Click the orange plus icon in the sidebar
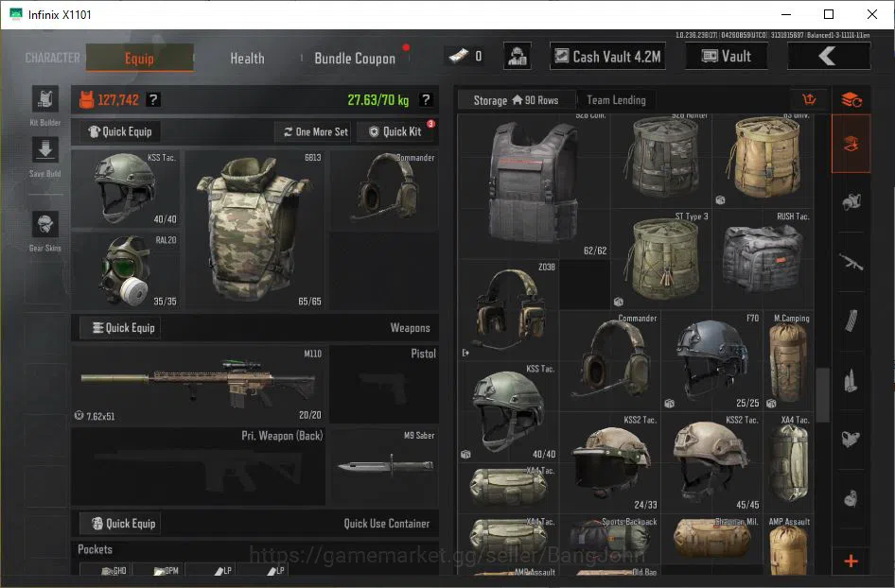The height and width of the screenshot is (588, 895). 851,562
